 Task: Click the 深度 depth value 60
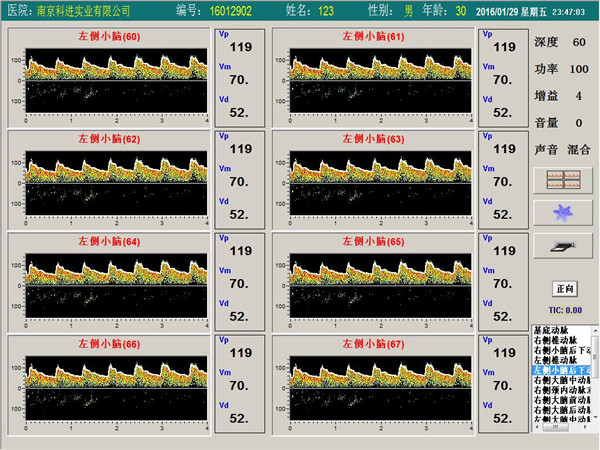click(579, 42)
